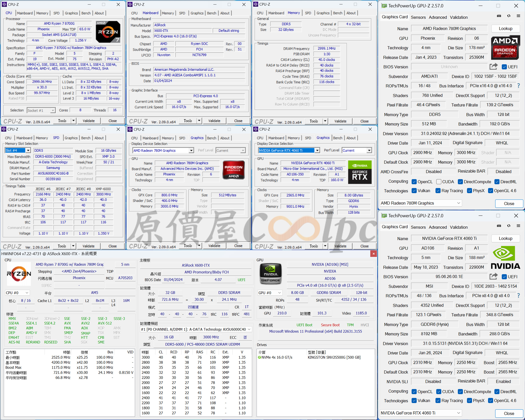Toggle DirectML checkbox in AMD GPU-Z window

tap(497, 182)
